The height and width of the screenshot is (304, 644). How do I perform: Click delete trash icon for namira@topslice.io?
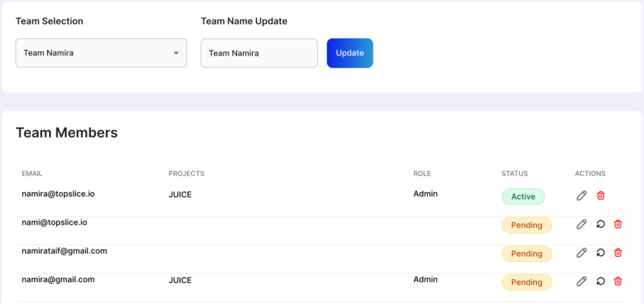click(601, 196)
